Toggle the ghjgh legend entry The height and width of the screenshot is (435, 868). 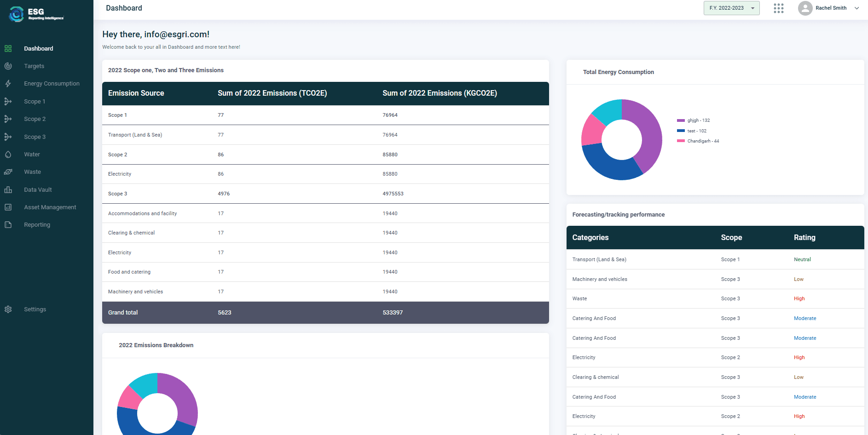(x=694, y=120)
